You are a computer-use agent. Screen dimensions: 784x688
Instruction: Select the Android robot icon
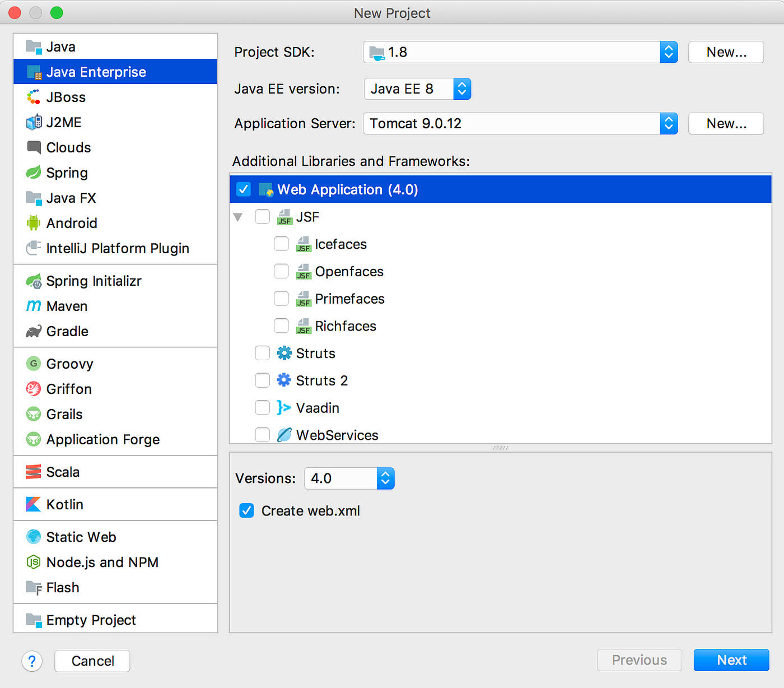click(34, 224)
